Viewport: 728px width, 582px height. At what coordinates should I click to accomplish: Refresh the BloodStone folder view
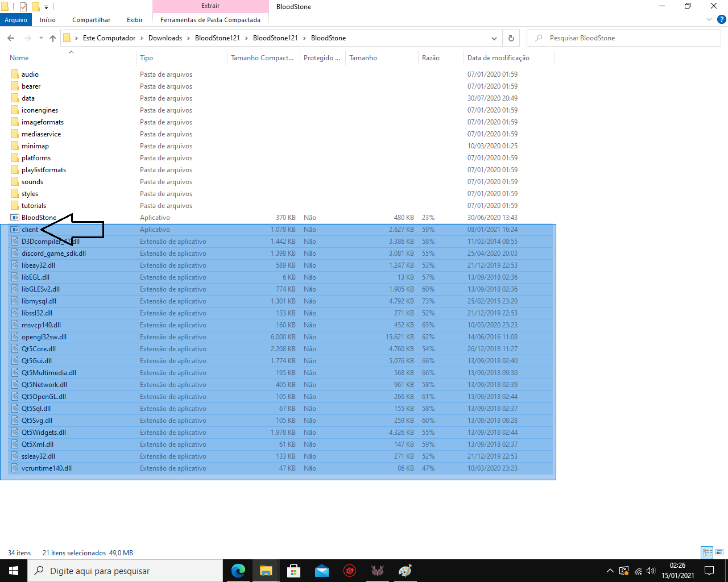coord(511,38)
